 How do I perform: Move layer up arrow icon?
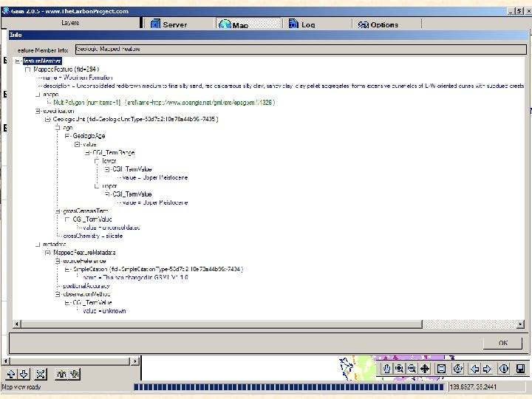[x=11, y=374]
